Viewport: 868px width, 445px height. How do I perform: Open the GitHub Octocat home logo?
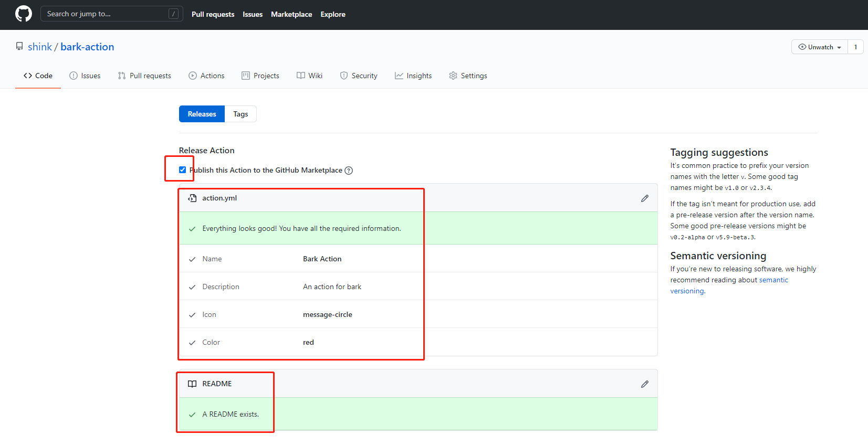(x=24, y=14)
